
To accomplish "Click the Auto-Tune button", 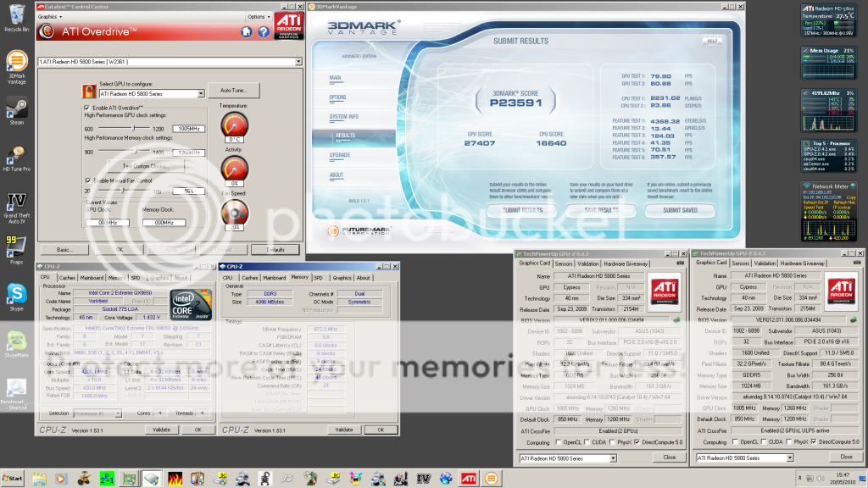I will pyautogui.click(x=234, y=90).
